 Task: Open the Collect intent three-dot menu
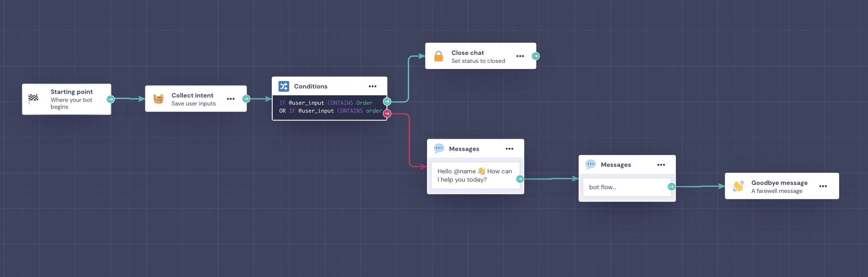[231, 99]
